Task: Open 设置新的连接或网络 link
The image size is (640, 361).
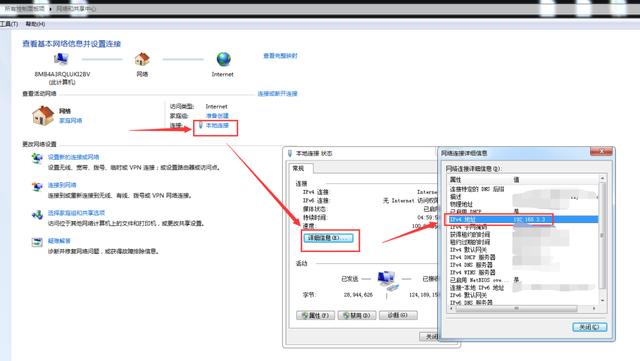Action: (73, 157)
